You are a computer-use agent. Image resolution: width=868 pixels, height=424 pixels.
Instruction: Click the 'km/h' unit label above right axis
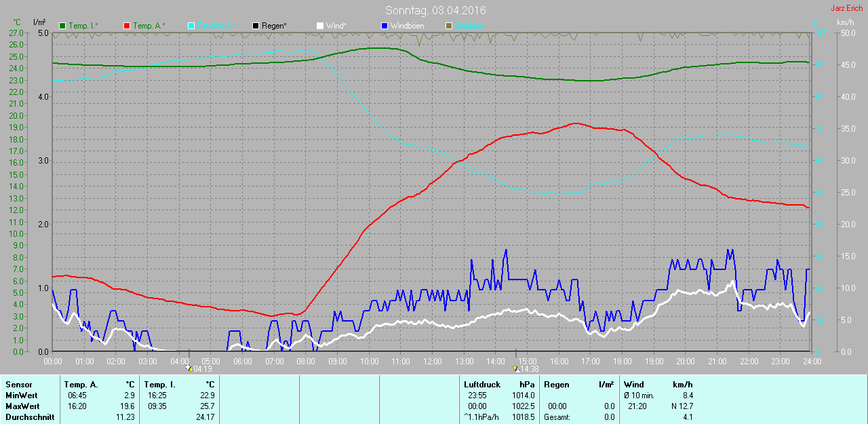click(846, 22)
